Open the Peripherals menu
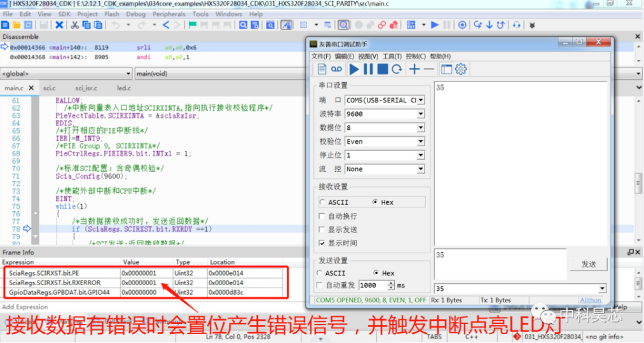The height and width of the screenshot is (343, 644). 169,14
